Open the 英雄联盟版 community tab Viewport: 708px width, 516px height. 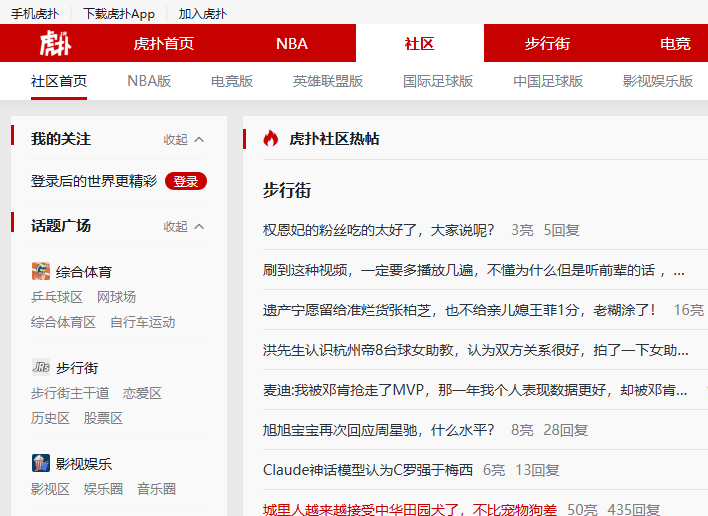coord(328,81)
